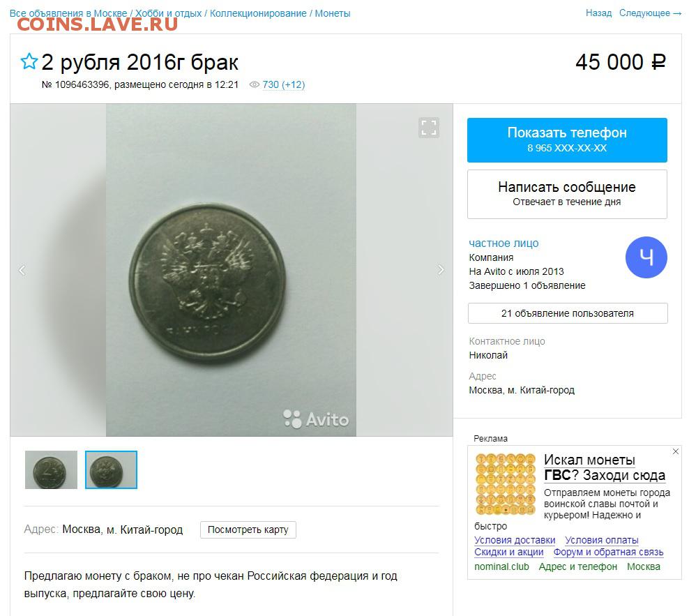The height and width of the screenshot is (616, 689).
Task: Add listing to favorites with star icon
Action: (29, 61)
